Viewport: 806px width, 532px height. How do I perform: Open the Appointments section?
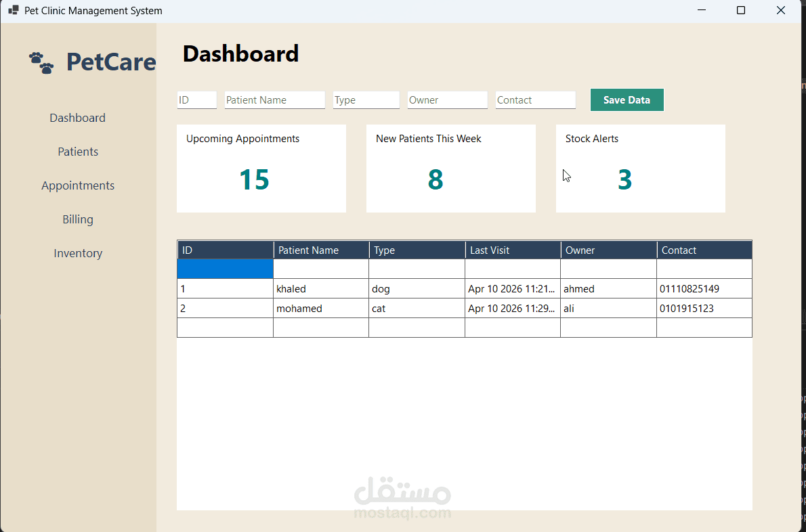click(x=78, y=185)
